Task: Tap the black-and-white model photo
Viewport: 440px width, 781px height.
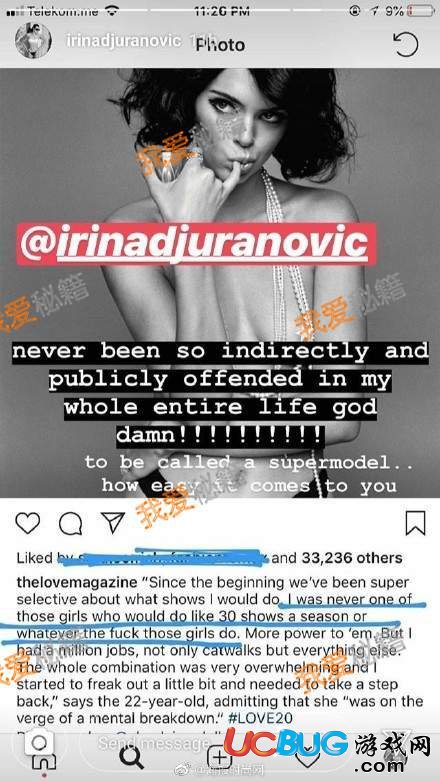Action: pos(220,283)
